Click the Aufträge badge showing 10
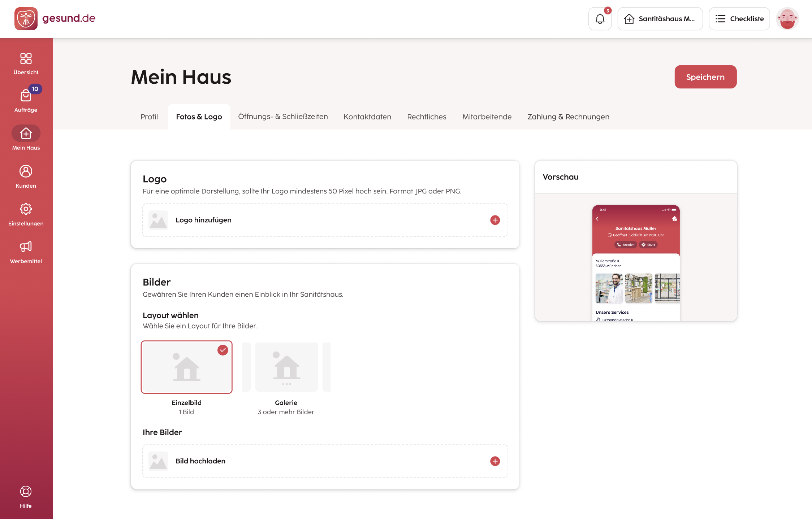 point(35,89)
